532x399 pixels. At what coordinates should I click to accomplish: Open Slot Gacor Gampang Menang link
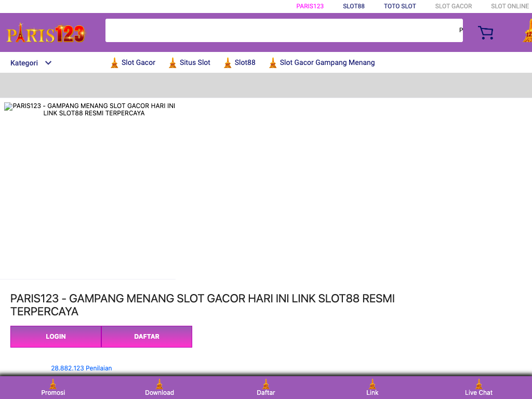pyautogui.click(x=327, y=62)
